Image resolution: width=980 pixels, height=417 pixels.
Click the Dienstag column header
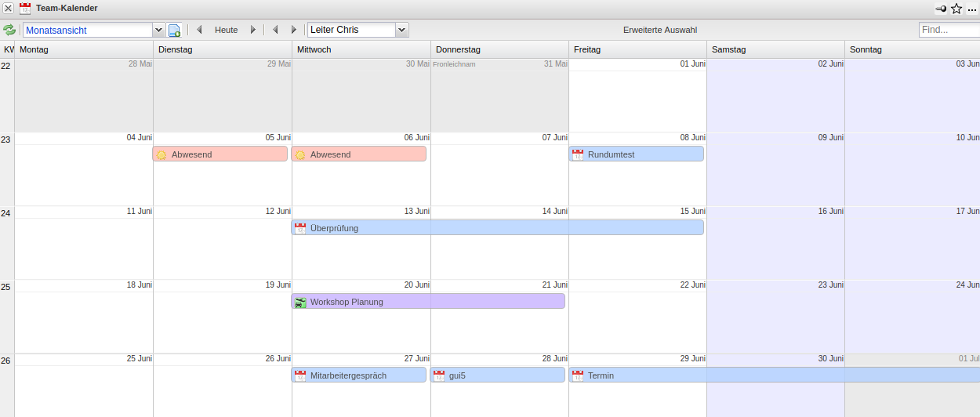coord(223,49)
